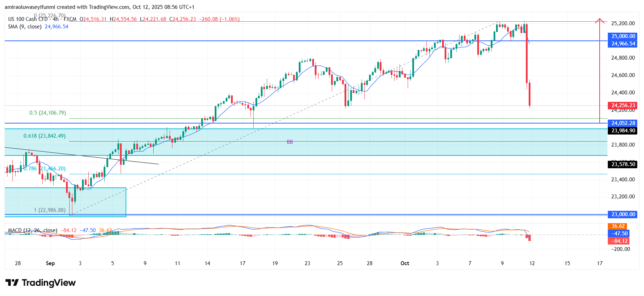Viewport: 644px width, 296px height.
Task: Select the red 24,256.23 current price tag
Action: 623,105
